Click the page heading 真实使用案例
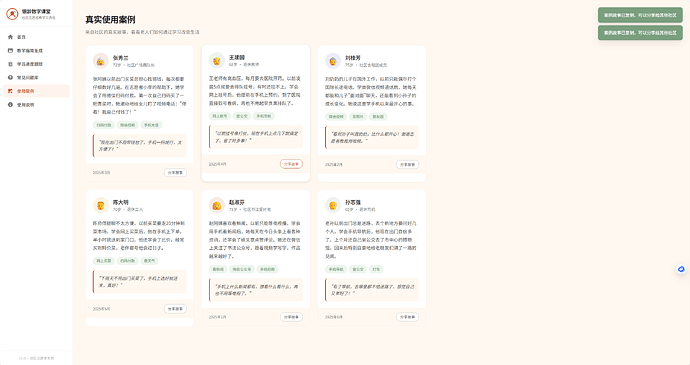Viewport: 690px width, 365px height. [x=110, y=20]
